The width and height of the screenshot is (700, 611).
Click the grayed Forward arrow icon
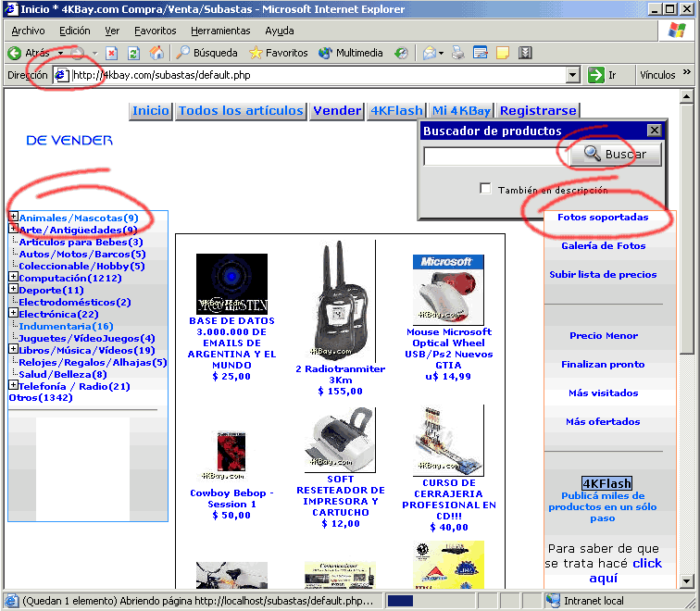click(x=78, y=53)
